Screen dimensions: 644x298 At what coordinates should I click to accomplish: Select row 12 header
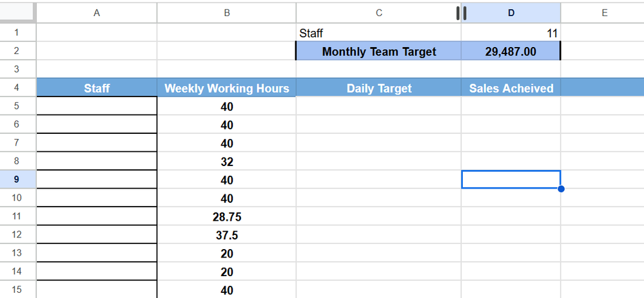point(17,235)
